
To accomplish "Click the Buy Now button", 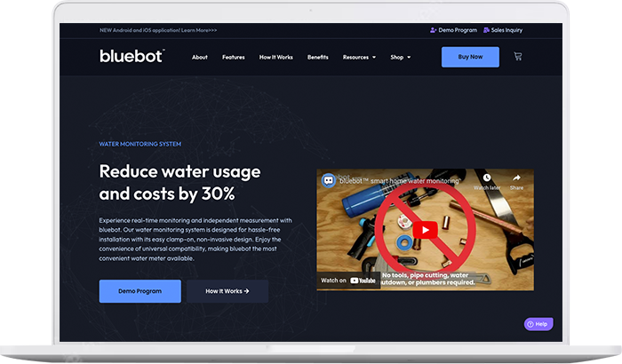I will coord(470,57).
